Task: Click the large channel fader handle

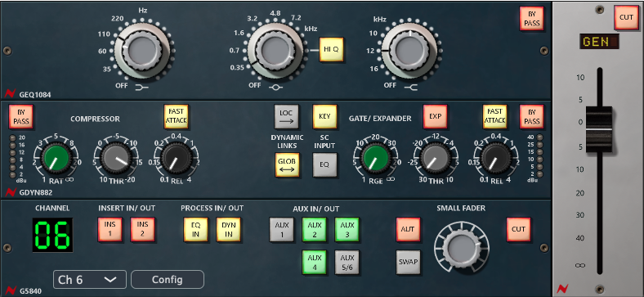Action: 599,129
